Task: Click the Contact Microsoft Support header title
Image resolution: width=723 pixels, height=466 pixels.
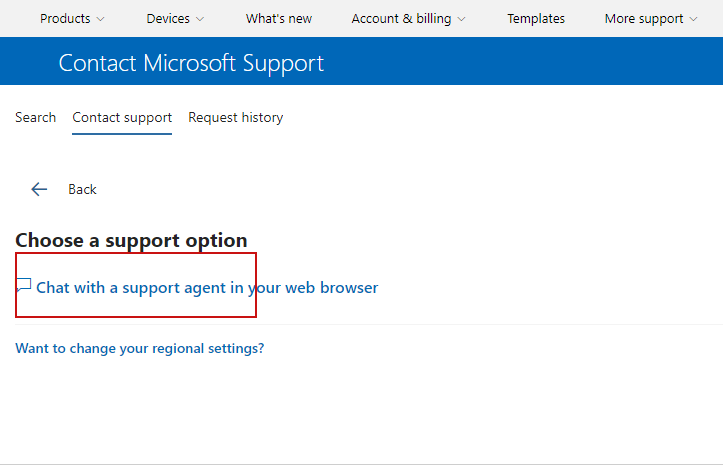Action: pos(191,63)
